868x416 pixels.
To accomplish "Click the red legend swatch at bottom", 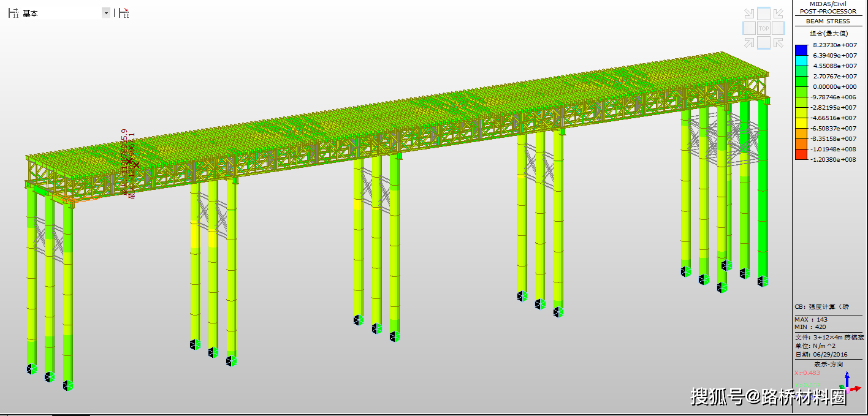I will [x=801, y=154].
